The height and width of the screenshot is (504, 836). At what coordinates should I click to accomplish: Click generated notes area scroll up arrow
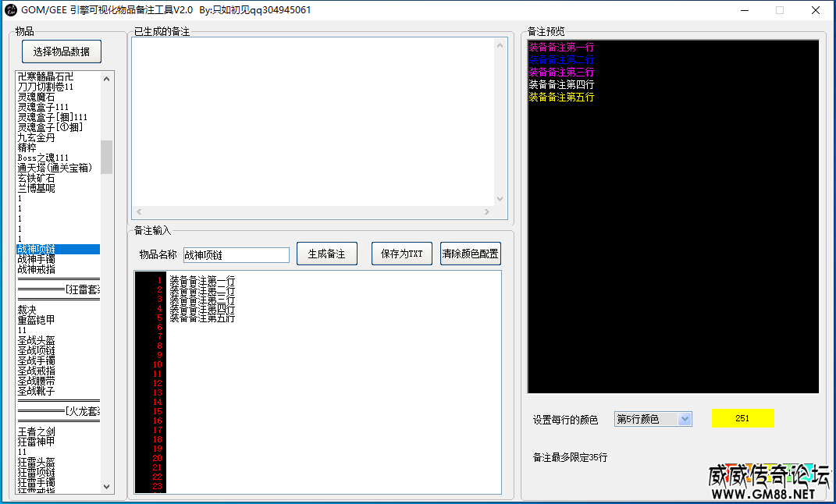coord(500,46)
